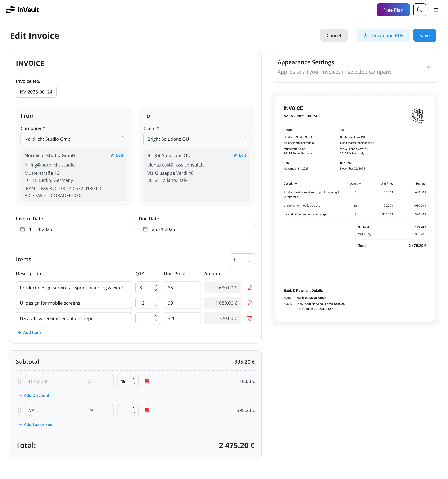Viewport: 448px width, 479px height.
Task: Expand the Appearance Settings panel
Action: click(x=429, y=67)
